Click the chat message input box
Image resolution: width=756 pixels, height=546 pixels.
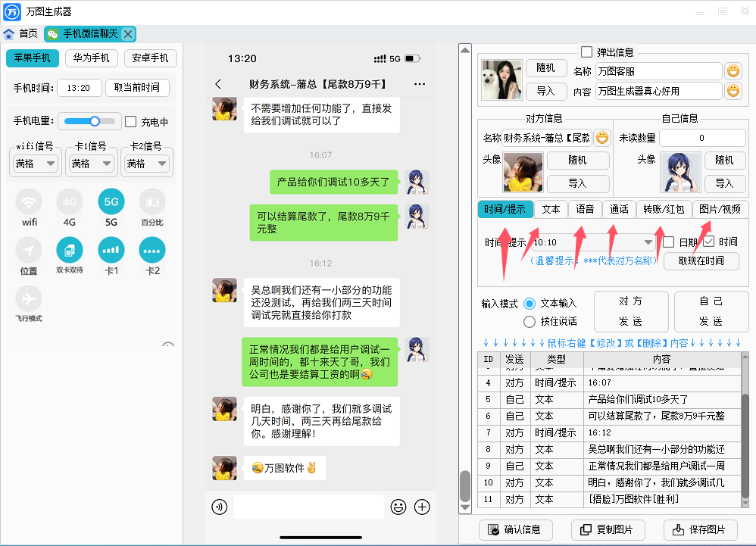[x=308, y=507]
